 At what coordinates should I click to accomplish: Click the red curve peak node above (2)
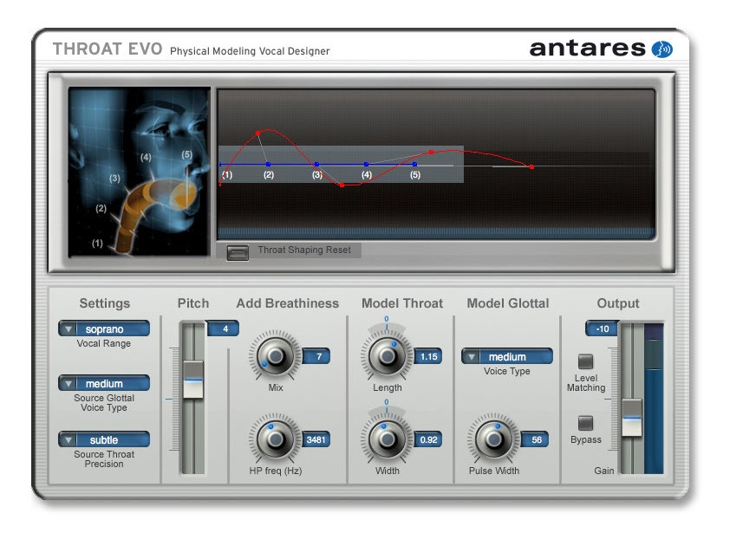(x=258, y=133)
